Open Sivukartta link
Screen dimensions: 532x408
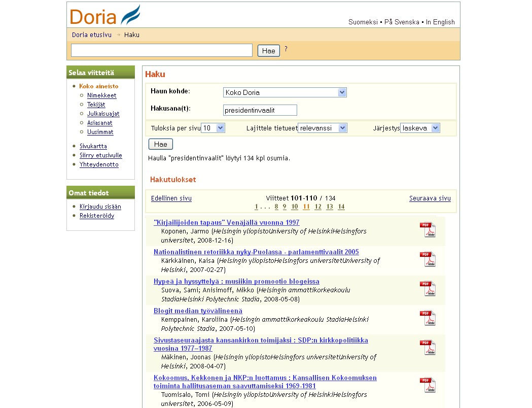point(93,146)
